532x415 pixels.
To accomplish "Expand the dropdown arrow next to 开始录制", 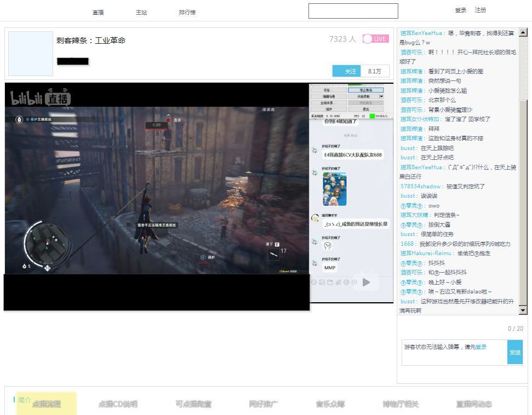I will [381, 97].
